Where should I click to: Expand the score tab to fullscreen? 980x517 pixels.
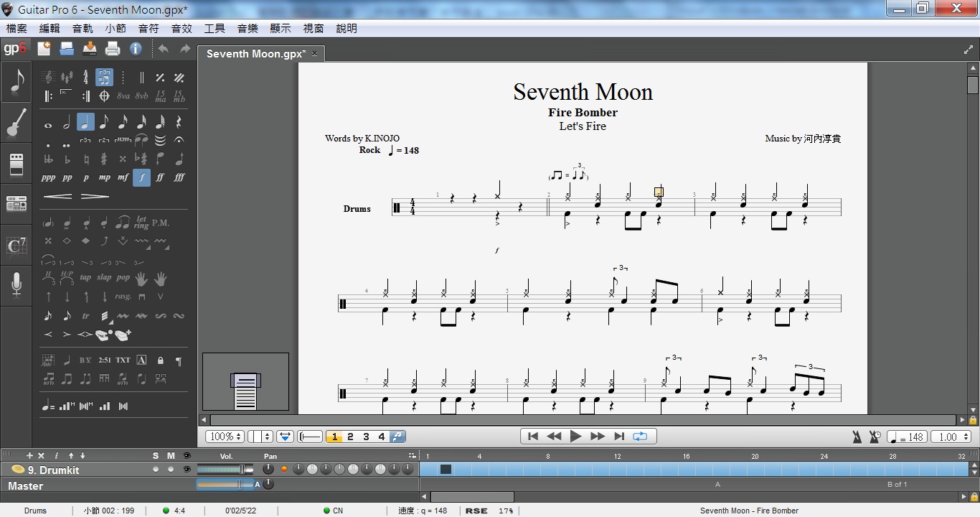point(969,50)
